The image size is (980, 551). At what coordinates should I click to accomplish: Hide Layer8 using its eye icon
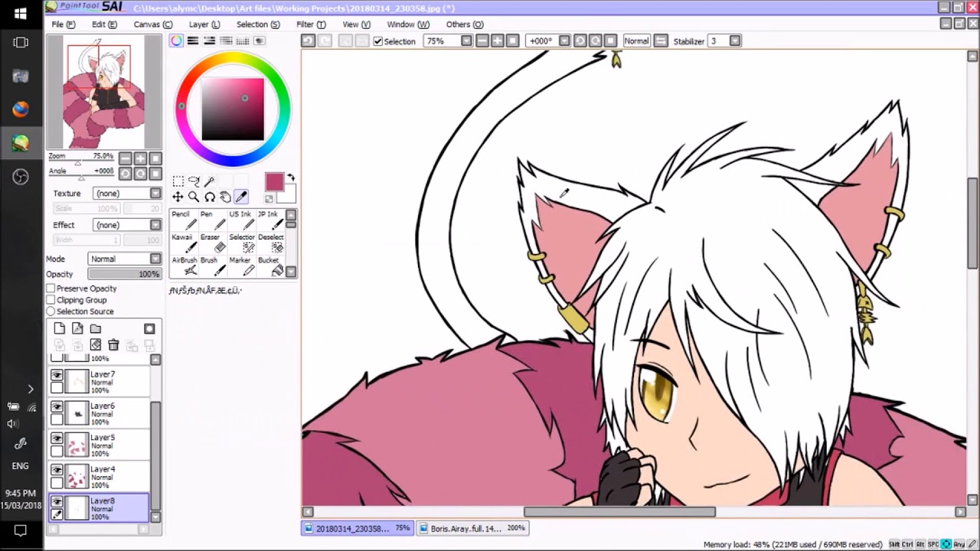coord(57,501)
